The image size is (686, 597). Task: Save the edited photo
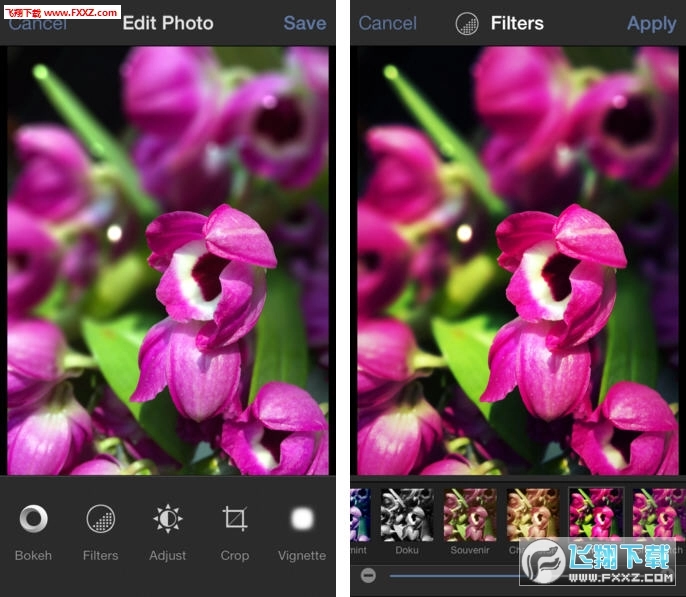click(304, 23)
